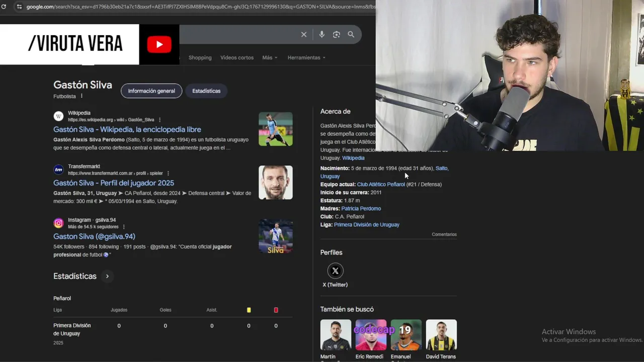Select Estadísticas chip
This screenshot has height=362, width=644.
coord(206,91)
